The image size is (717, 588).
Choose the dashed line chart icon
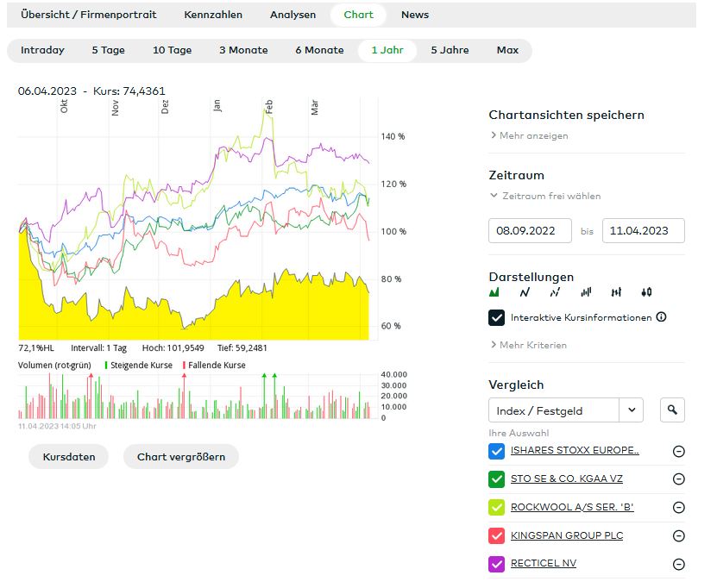[x=555, y=292]
